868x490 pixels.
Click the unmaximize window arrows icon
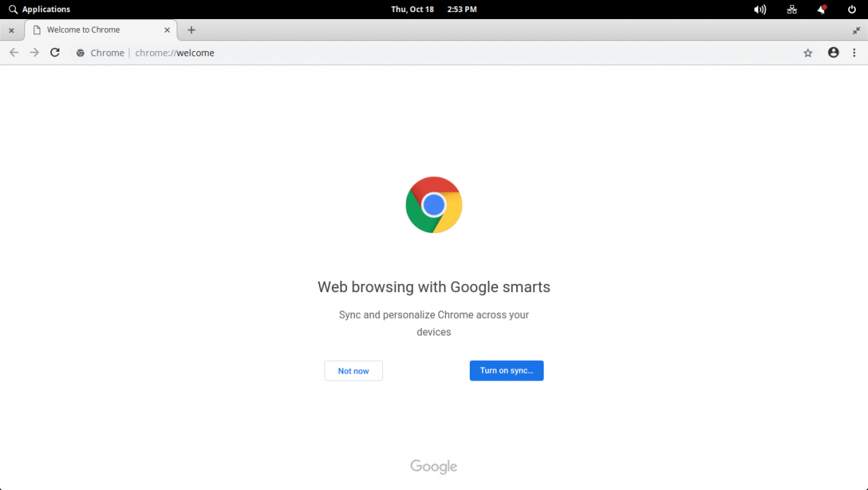856,30
